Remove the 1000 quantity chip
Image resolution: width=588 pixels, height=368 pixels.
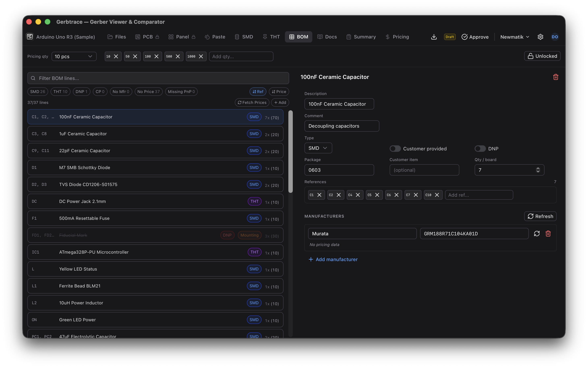click(201, 56)
